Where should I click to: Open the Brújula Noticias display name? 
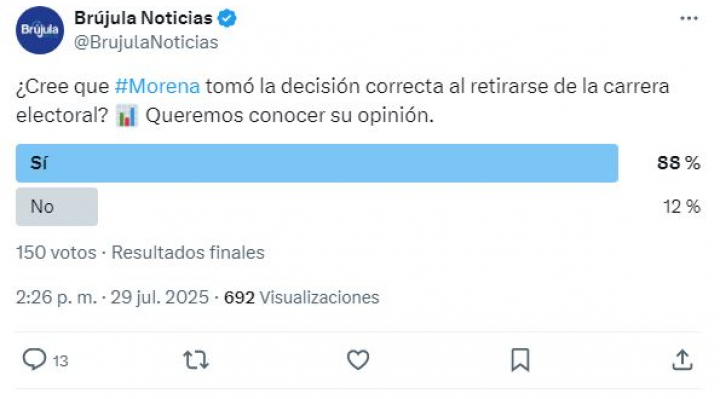point(143,18)
